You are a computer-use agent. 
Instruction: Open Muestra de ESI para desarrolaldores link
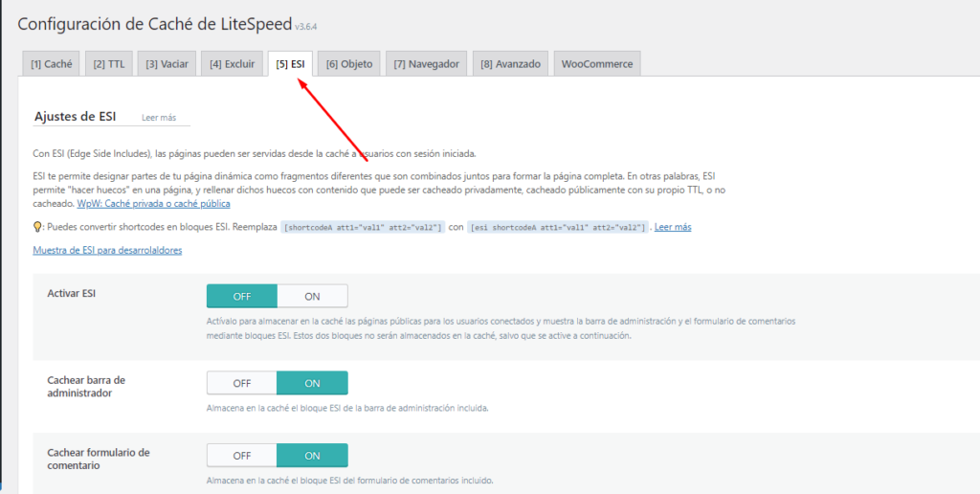107,250
